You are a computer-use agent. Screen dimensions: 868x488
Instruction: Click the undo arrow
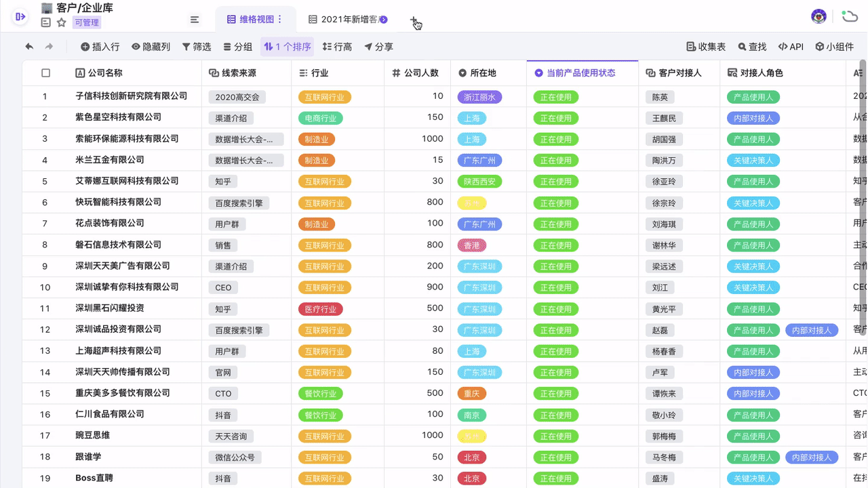click(29, 47)
